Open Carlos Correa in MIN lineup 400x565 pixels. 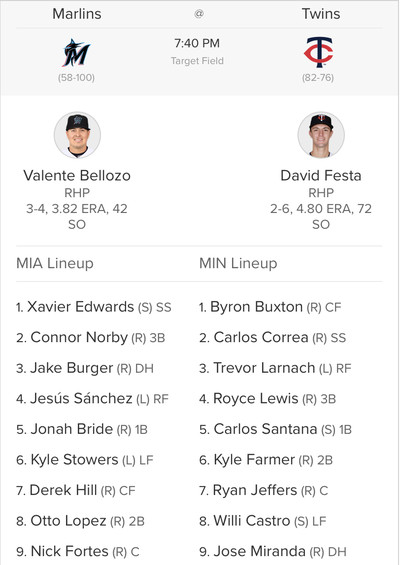click(x=261, y=337)
